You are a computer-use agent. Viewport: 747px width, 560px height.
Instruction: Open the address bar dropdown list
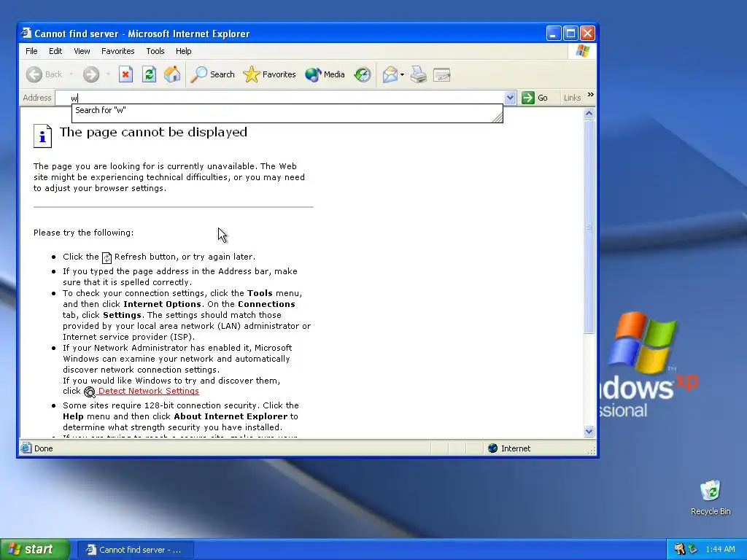510,98
